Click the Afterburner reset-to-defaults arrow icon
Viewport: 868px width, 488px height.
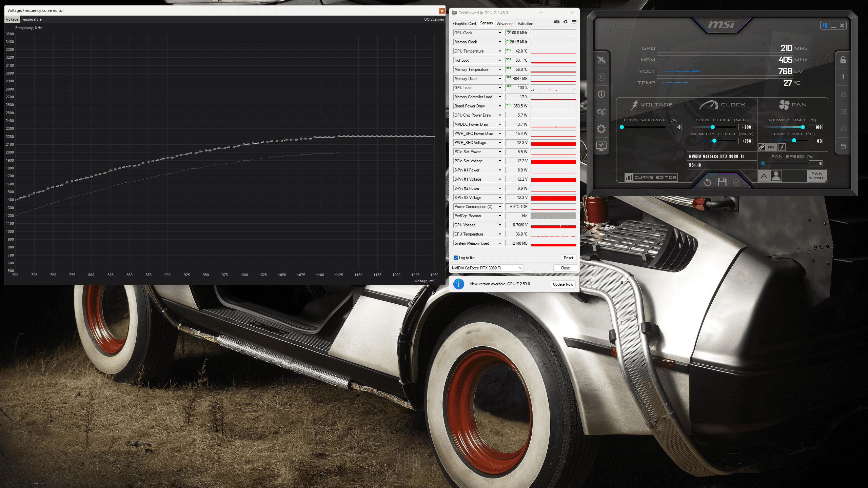click(x=707, y=182)
